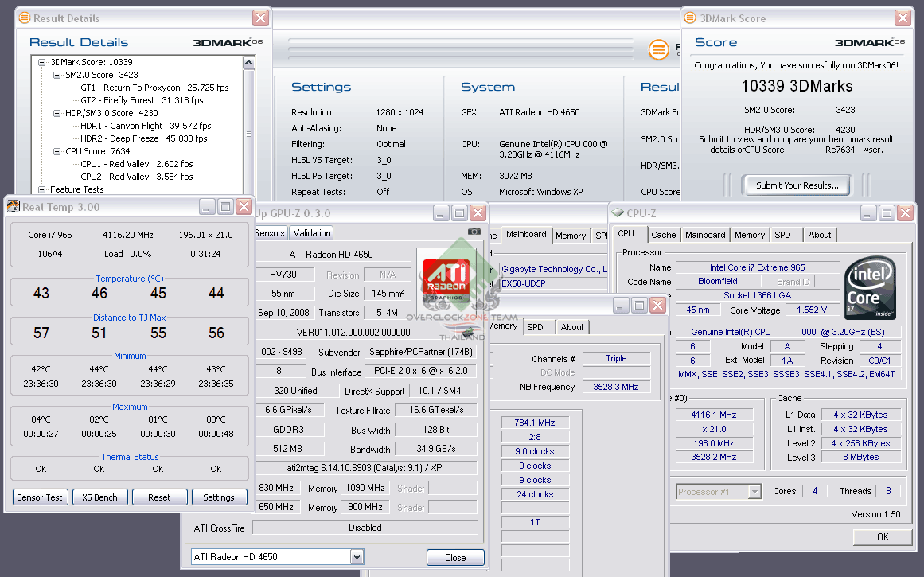
Task: Click the Reset button in Real Temp
Action: [x=159, y=497]
